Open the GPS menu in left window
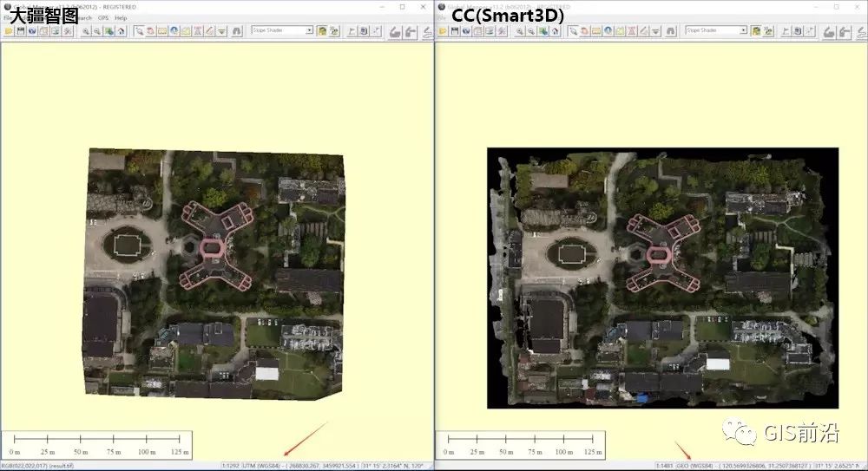Screen dimensions: 868x471 click(x=103, y=17)
